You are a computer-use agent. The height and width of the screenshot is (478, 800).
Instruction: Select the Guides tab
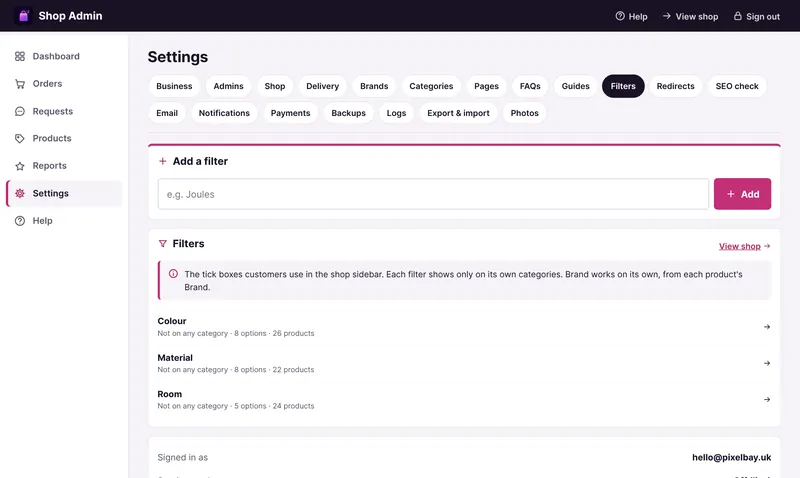pyautogui.click(x=576, y=86)
